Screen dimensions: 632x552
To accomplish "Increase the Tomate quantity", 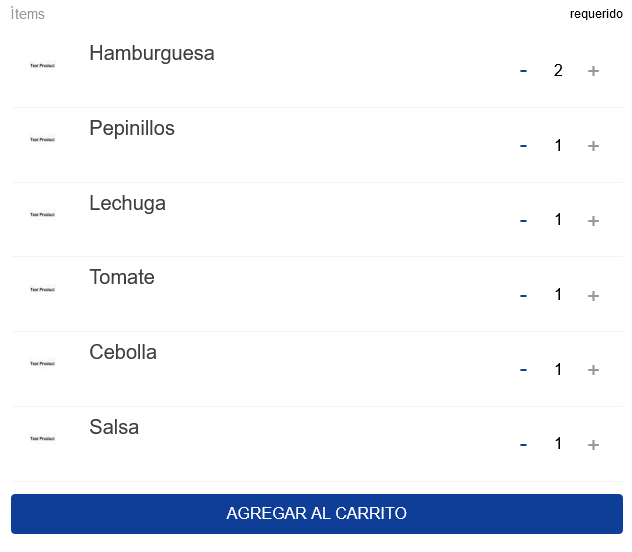I will point(593,295).
